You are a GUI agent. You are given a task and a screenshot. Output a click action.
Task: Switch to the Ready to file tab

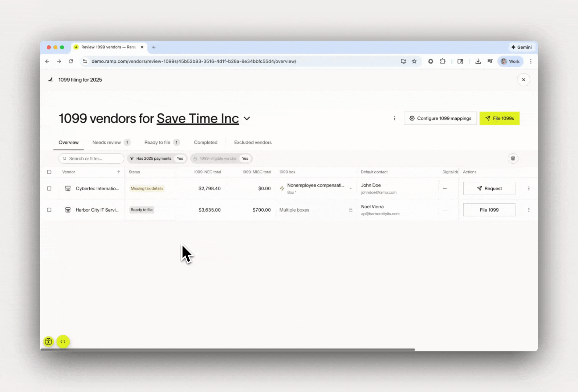point(162,142)
